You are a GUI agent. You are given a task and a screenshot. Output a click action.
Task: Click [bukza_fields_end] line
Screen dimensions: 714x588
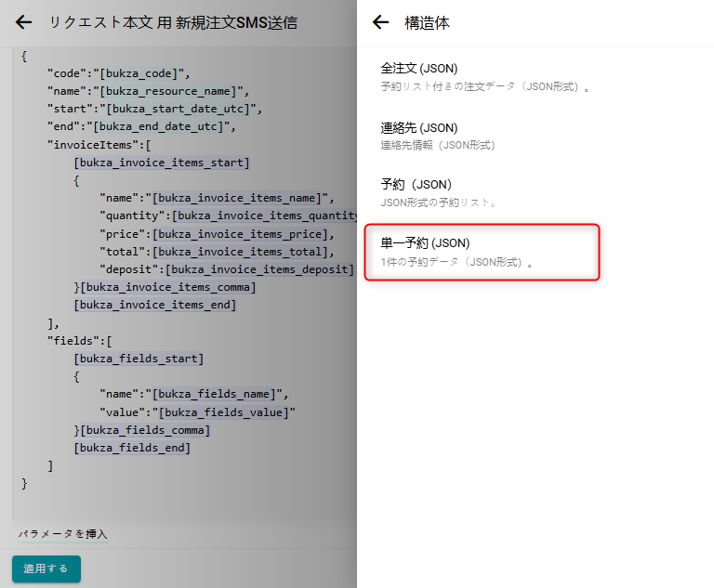coord(132,448)
